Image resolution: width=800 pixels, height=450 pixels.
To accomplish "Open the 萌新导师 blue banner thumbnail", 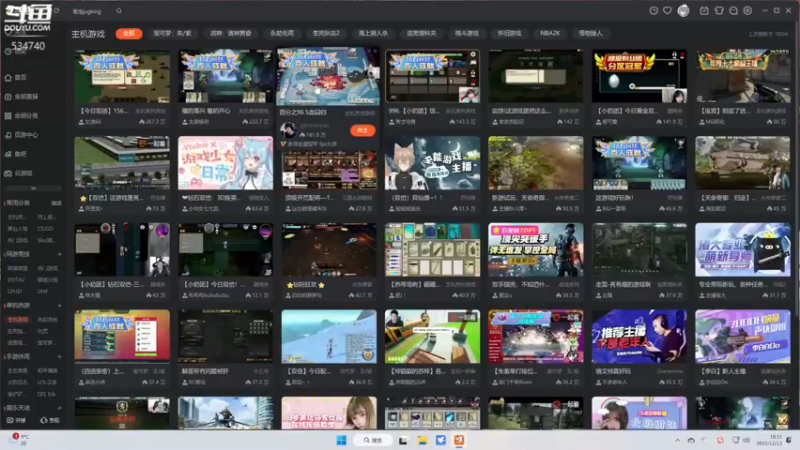I will pyautogui.click(x=743, y=249).
